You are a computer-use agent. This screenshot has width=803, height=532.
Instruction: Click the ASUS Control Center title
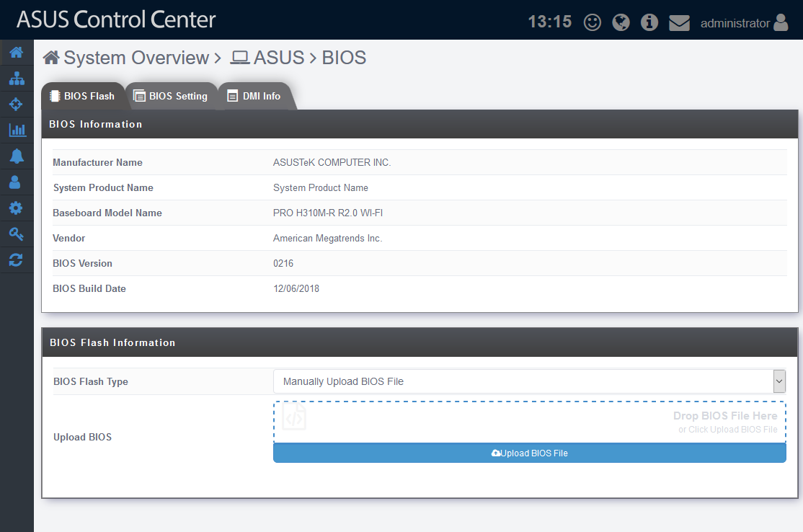116,20
